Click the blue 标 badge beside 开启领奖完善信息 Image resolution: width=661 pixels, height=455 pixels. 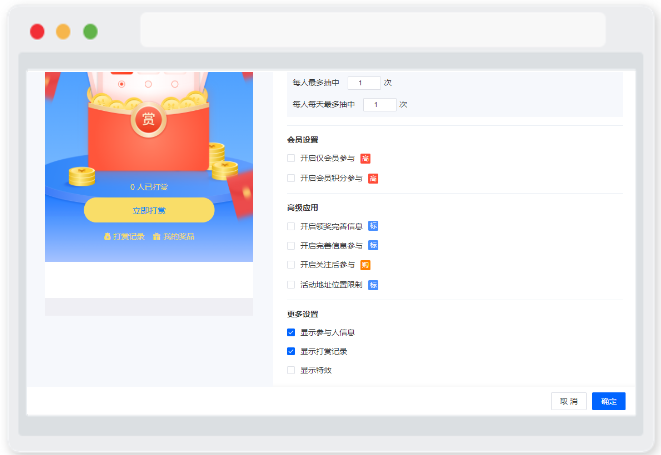tap(373, 226)
